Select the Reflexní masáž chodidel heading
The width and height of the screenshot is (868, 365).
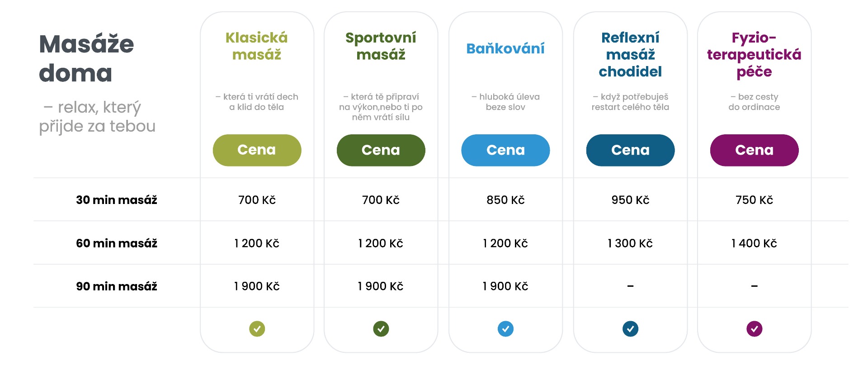(x=630, y=54)
